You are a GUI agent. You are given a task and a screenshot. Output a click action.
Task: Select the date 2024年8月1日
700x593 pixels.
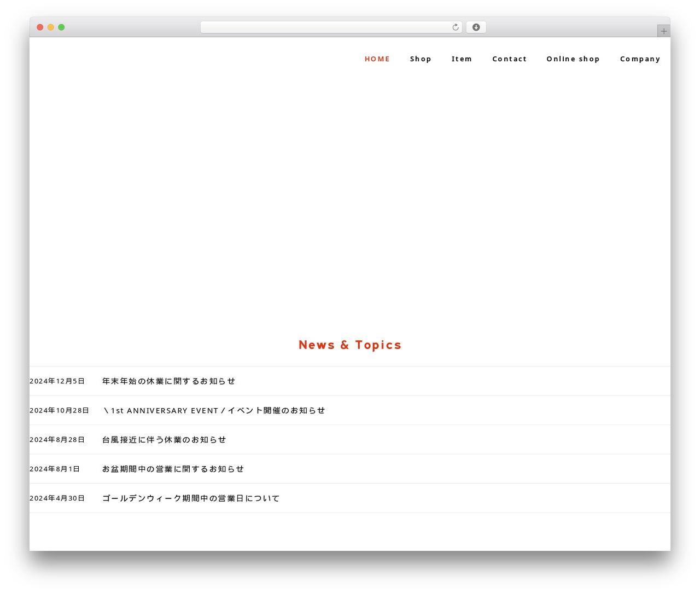(x=55, y=469)
